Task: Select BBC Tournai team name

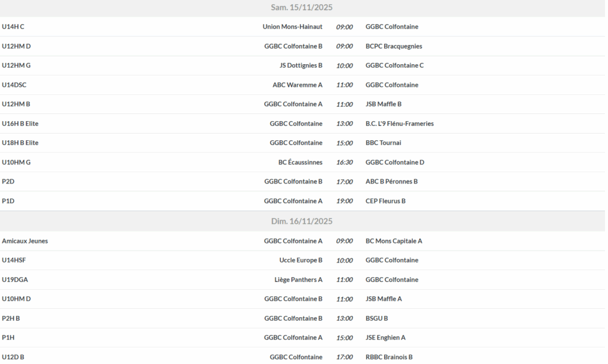Action: click(x=384, y=143)
